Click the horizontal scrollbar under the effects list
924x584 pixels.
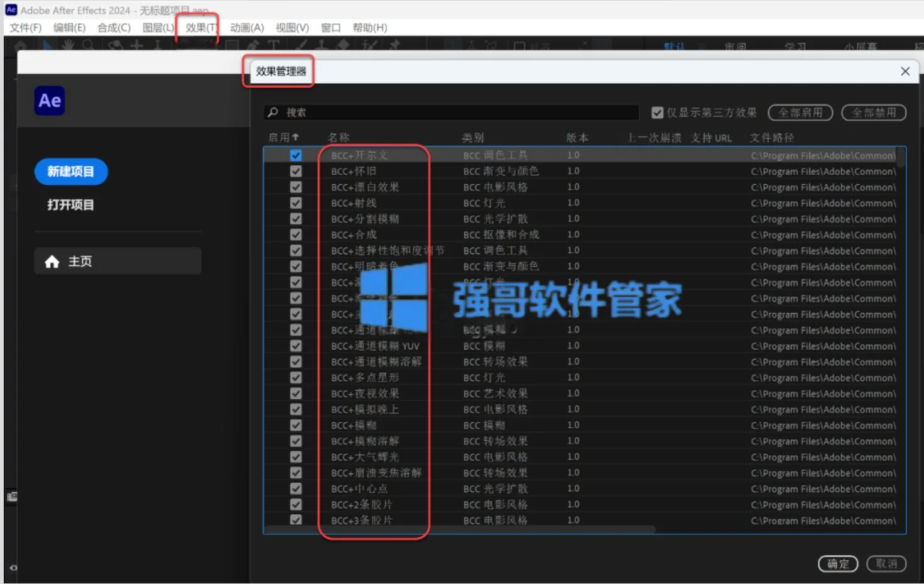460,529
